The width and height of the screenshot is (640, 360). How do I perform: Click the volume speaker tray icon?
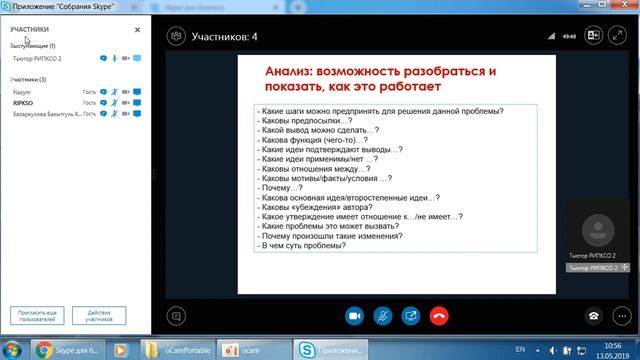pyautogui.click(x=552, y=350)
